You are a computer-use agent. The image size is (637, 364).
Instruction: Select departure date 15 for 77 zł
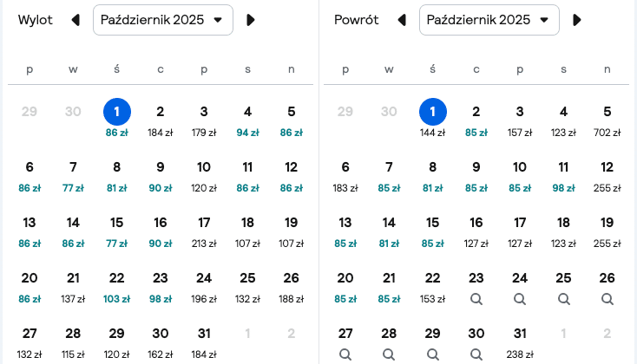(116, 232)
